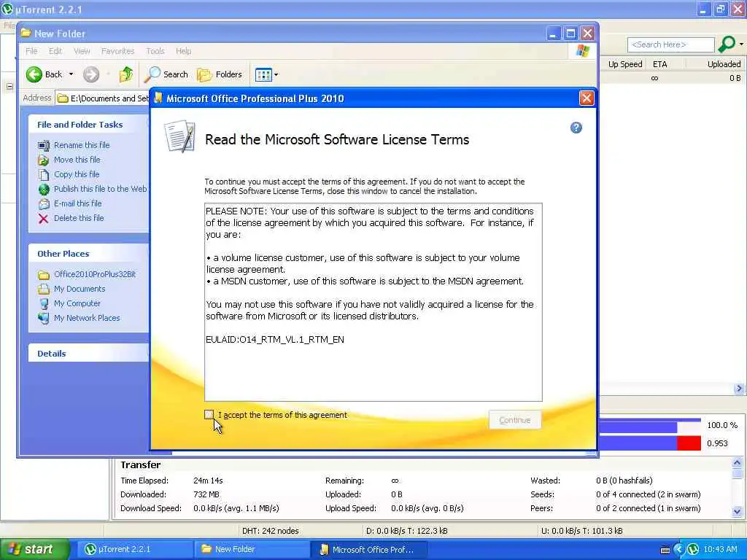This screenshot has height=560, width=747.
Task: Click Delete this file link
Action: point(79,218)
